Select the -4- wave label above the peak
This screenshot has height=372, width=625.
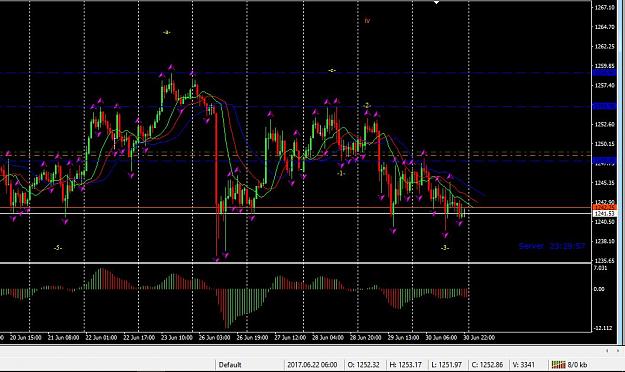click(x=166, y=33)
